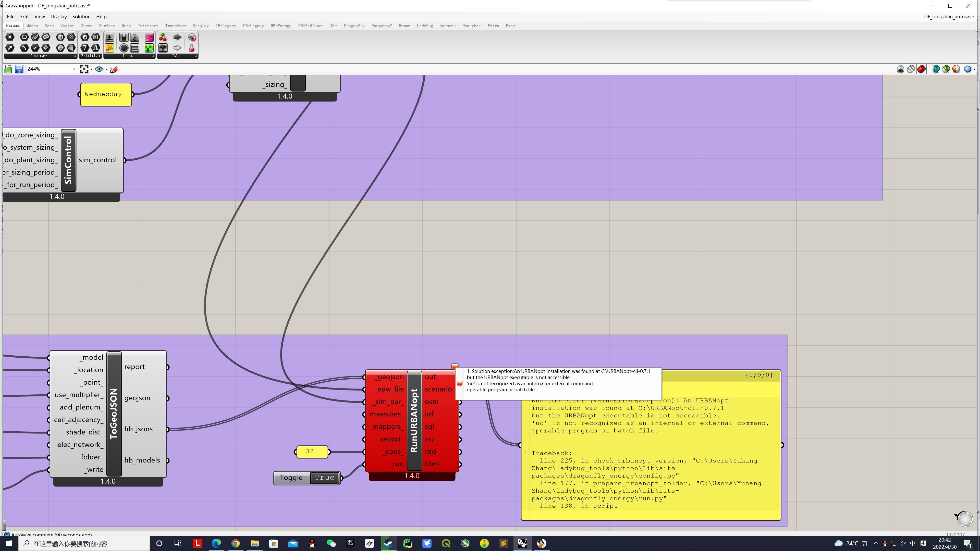Open the File menu
Image resolution: width=980 pixels, height=551 pixels.
(10, 17)
